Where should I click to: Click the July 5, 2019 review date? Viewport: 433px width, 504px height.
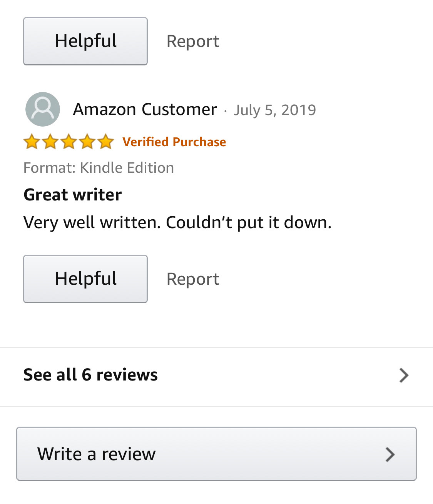click(275, 110)
